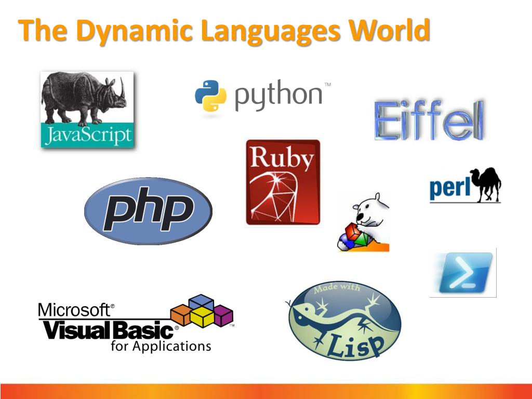
Task: Select the red Ruby gem logo
Action: coord(283,182)
